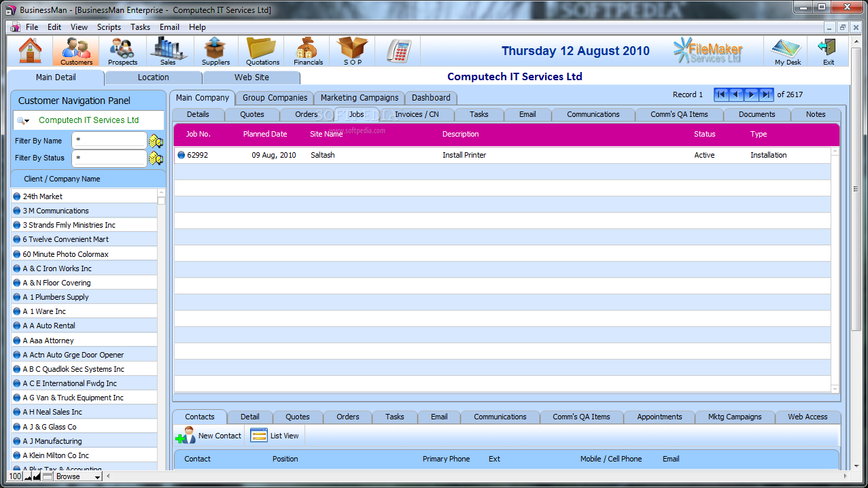Select A 1 Plumbers Supply
Viewport: 868px width, 488px height.
[84, 297]
